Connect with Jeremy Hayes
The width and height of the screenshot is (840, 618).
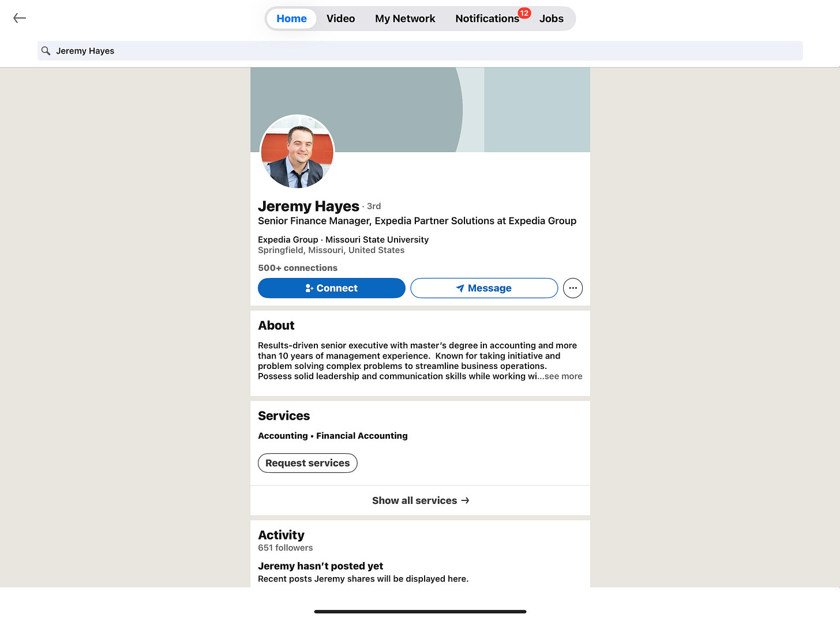coord(331,288)
